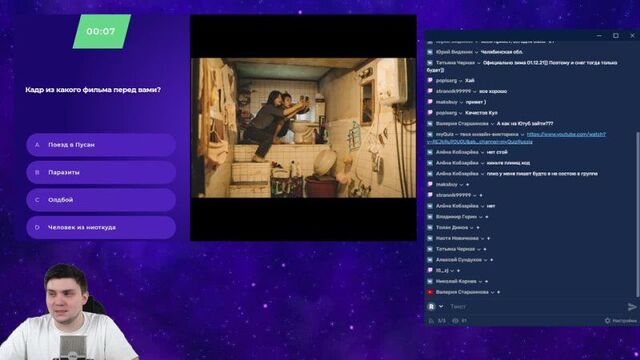Image resolution: width=640 pixels, height=360 pixels.
Task: Expand chevron next to Юрий Видякин
Action: point(476,52)
